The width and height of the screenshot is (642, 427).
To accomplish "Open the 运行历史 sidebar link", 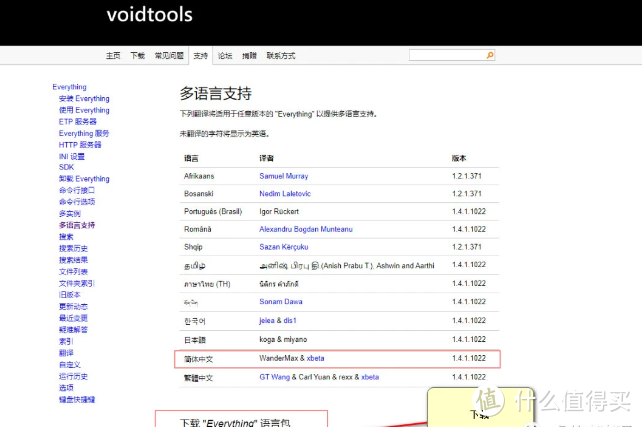I will click(73, 376).
